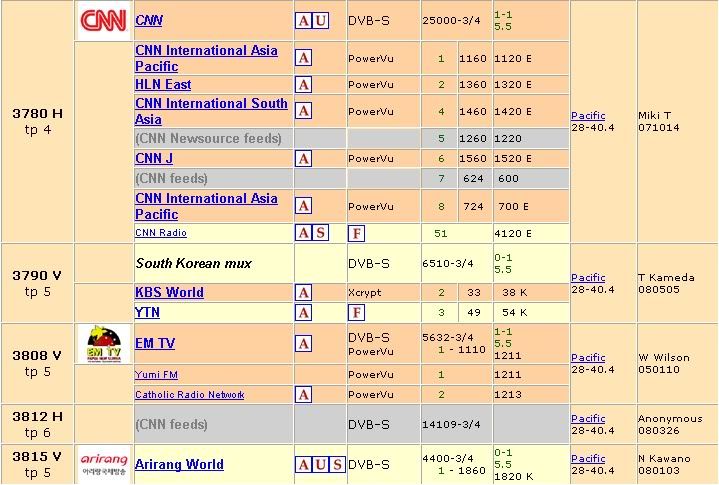Viewport: 719px width, 485px height.
Task: Click the F icon in YTN row
Action: click(x=356, y=313)
